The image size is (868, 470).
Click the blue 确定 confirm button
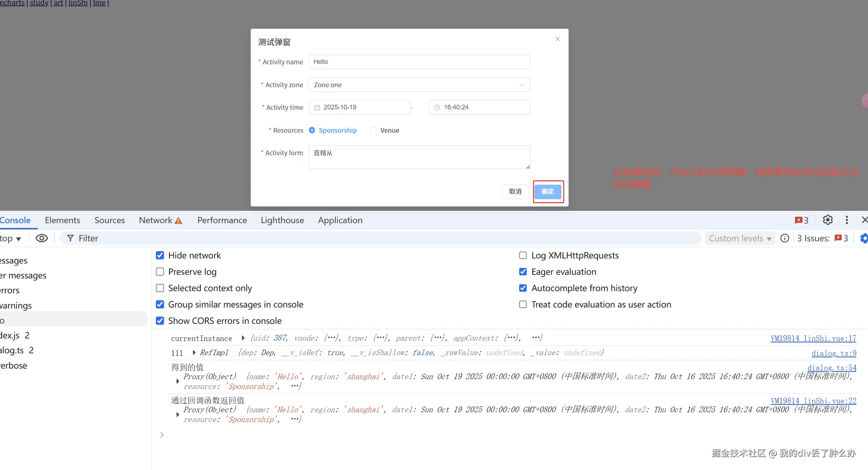click(x=548, y=192)
